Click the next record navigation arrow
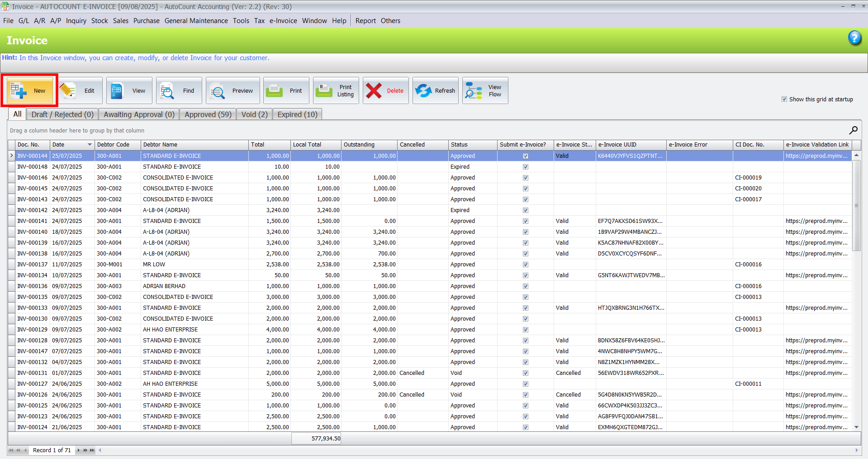 (x=79, y=450)
